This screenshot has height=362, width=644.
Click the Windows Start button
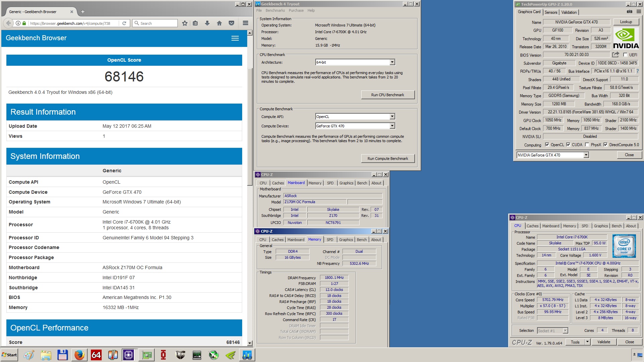tap(9, 355)
